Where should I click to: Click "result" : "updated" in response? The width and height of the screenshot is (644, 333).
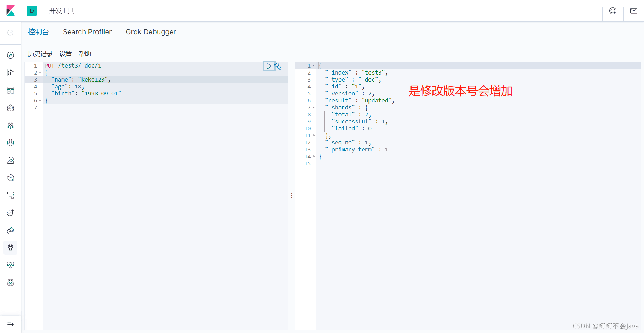point(360,100)
